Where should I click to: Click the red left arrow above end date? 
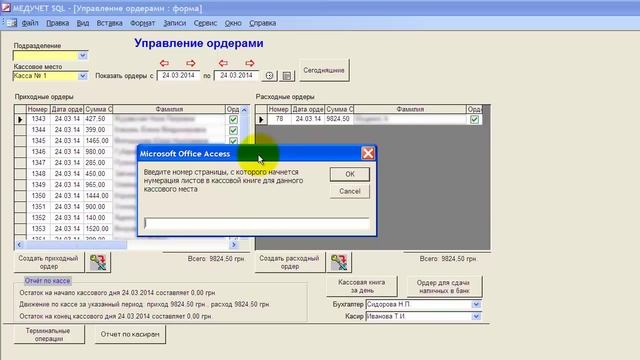click(223, 63)
